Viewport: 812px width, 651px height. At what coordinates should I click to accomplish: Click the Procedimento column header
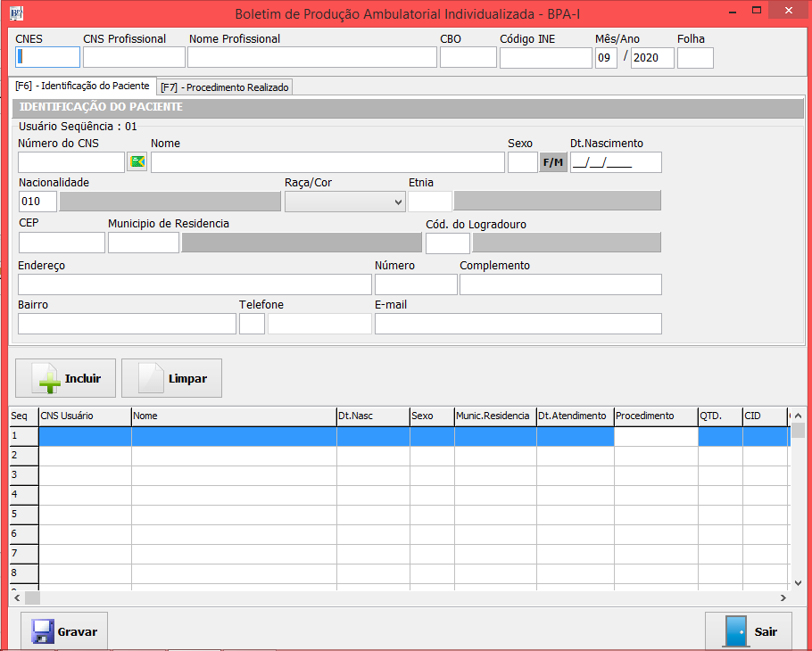[x=656, y=416]
